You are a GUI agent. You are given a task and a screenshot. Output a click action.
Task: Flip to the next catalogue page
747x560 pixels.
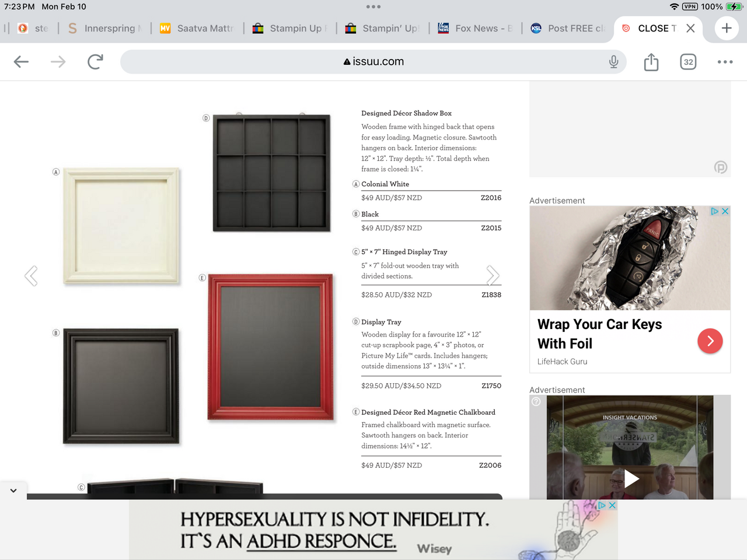(x=493, y=275)
